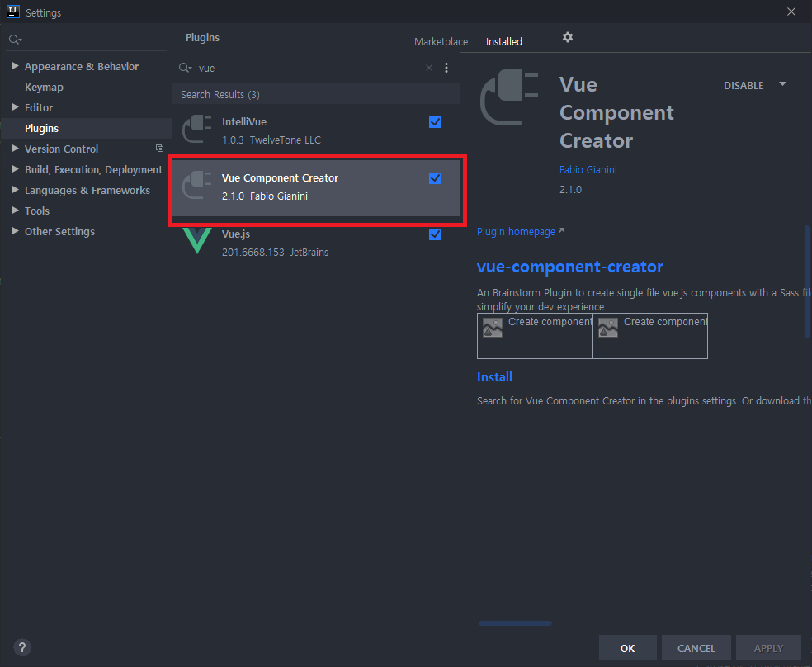Open the help question mark button
The width and height of the screenshot is (812, 667).
point(21,647)
